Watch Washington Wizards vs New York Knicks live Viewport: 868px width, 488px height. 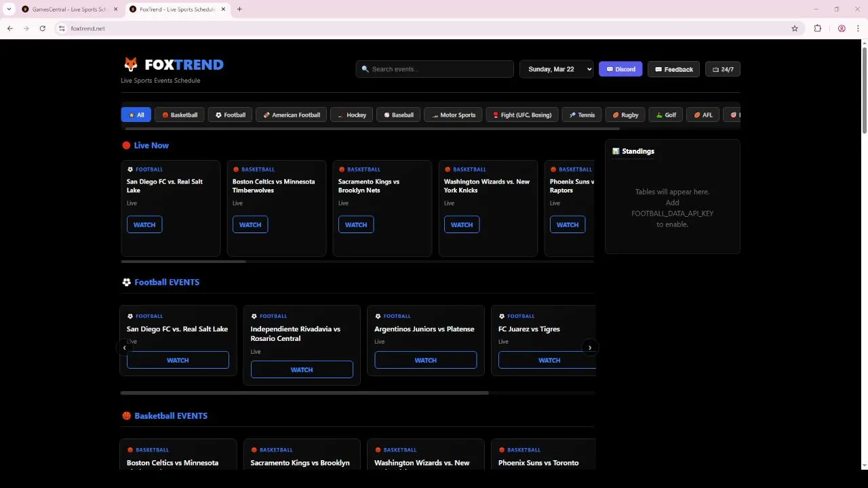(x=462, y=225)
